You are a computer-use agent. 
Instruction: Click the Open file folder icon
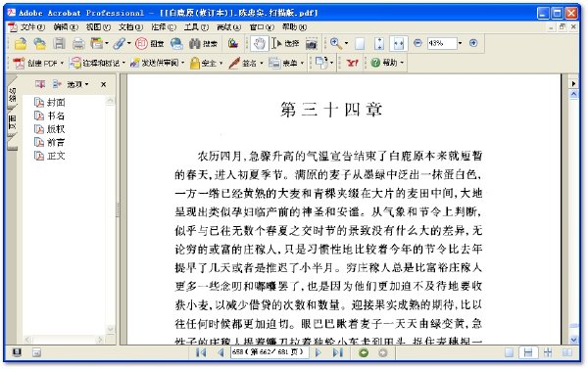point(21,44)
